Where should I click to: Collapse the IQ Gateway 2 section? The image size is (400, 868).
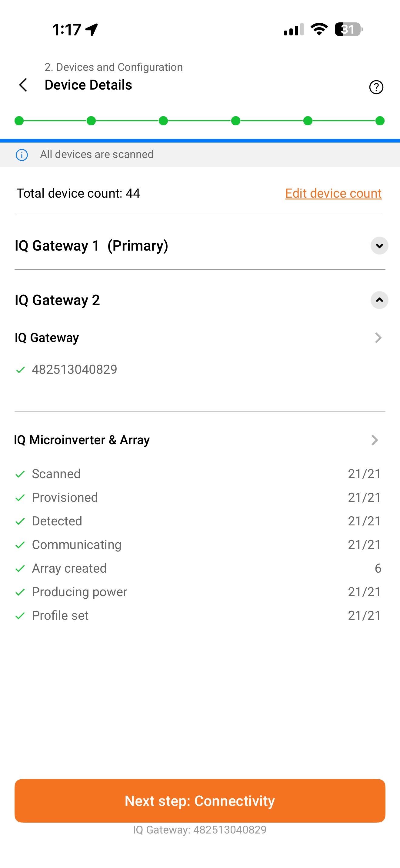click(379, 300)
